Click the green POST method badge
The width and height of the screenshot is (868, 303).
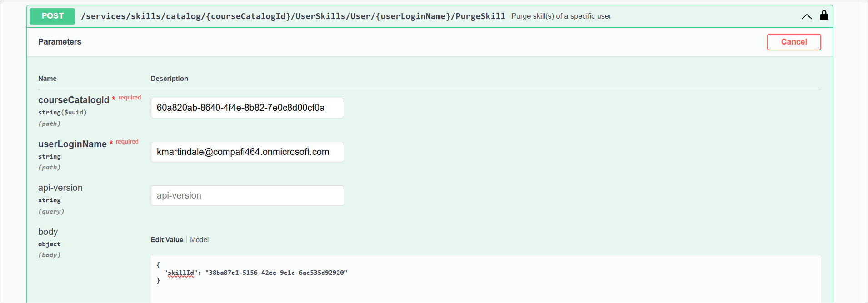[x=52, y=16]
